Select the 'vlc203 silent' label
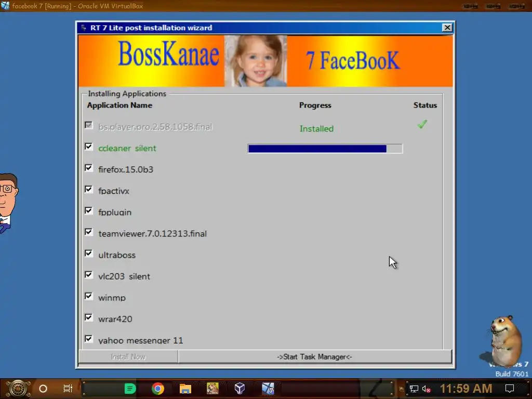Viewport: 532px width, 399px height. point(124,276)
